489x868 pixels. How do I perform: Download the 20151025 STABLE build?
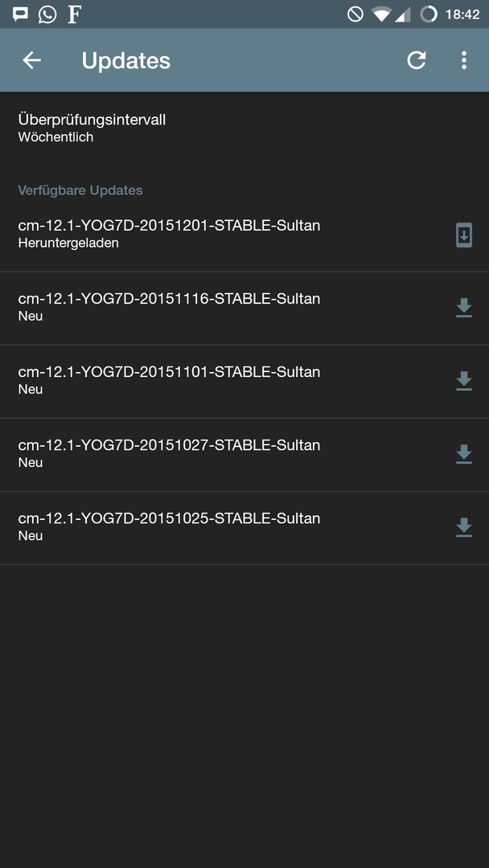click(x=464, y=527)
